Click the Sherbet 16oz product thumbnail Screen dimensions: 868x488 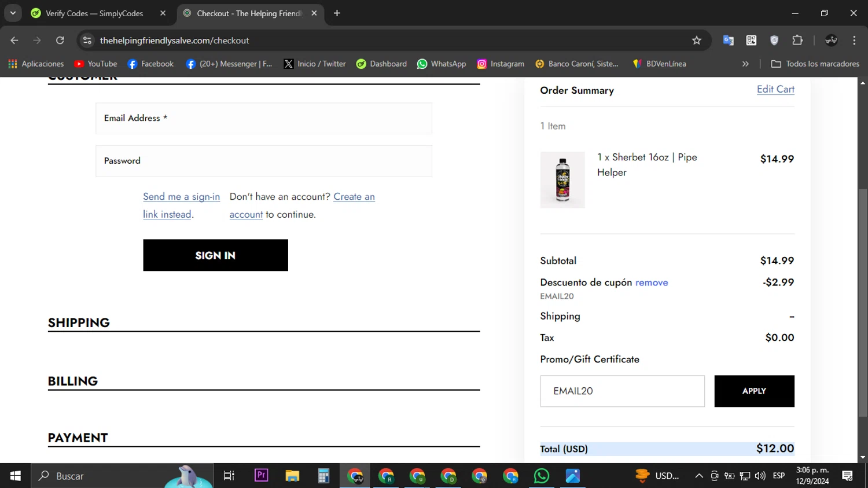click(x=562, y=180)
